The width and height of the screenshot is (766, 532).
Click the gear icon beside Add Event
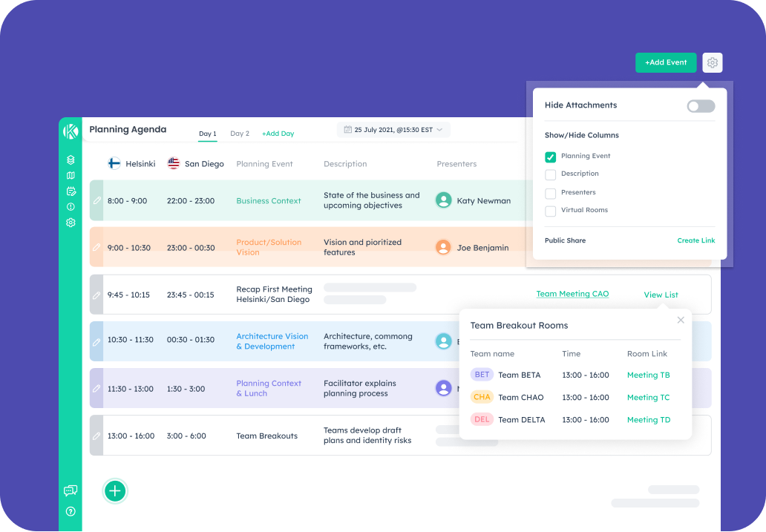click(x=712, y=63)
